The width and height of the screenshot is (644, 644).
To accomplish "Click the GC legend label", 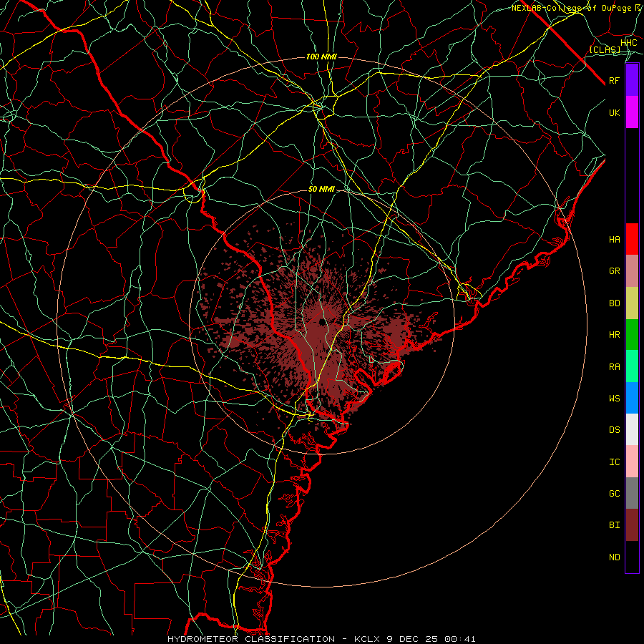I will click(x=615, y=494).
